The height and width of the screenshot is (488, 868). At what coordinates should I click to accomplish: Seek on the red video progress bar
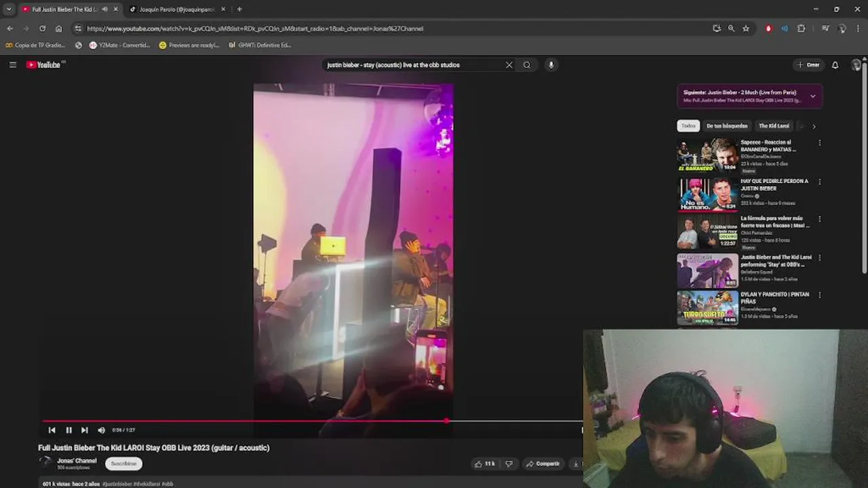pos(312,421)
